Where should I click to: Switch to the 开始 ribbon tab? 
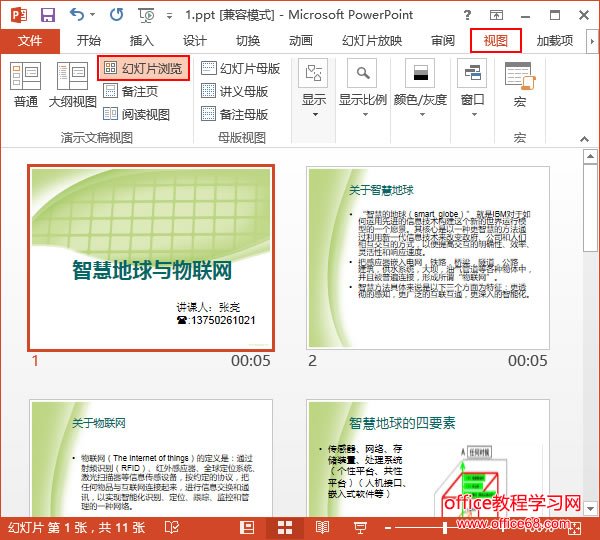[88, 41]
